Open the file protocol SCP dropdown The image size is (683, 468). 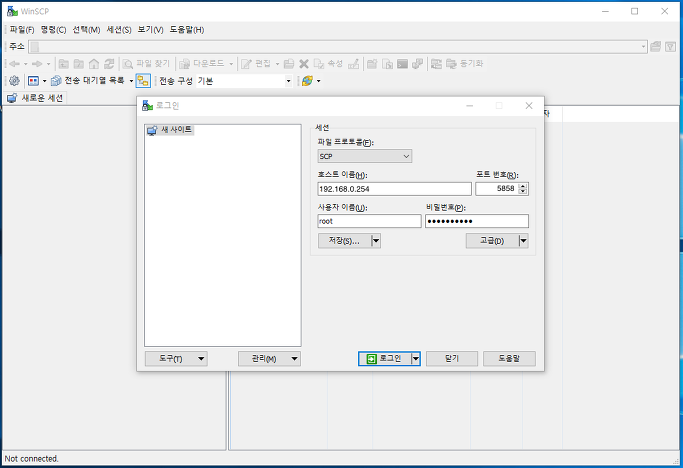tap(365, 156)
